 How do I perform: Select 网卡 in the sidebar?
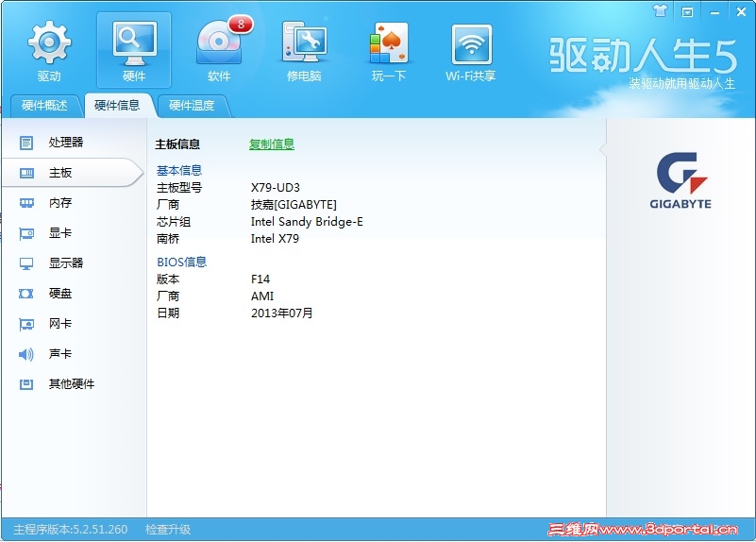click(x=60, y=324)
